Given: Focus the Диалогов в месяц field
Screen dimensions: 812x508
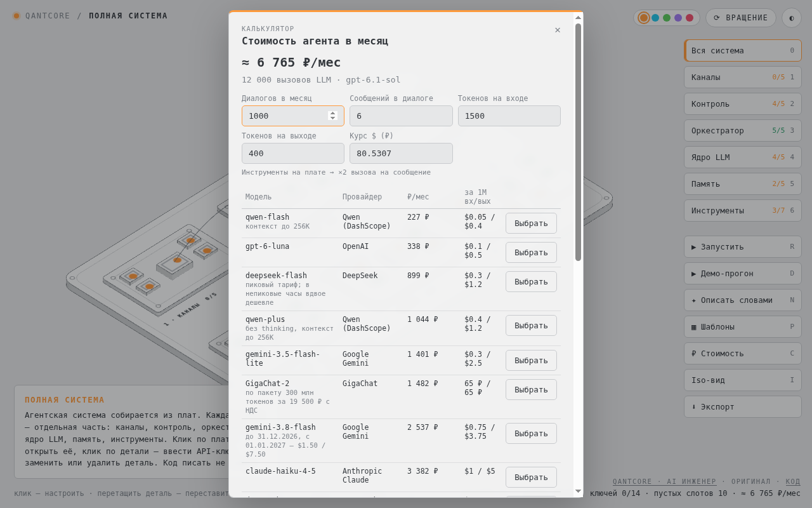Looking at the screenshot, I should (x=293, y=116).
